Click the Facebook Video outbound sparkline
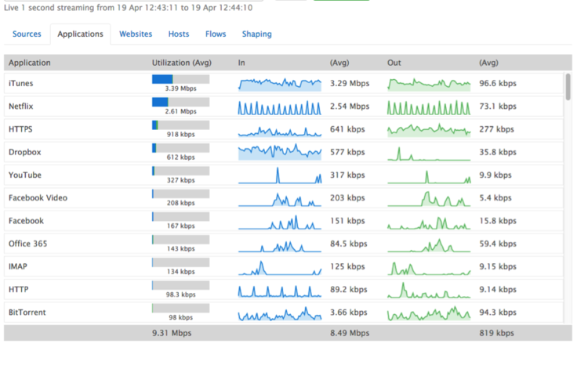This screenshot has height=365, width=588. pos(429,199)
